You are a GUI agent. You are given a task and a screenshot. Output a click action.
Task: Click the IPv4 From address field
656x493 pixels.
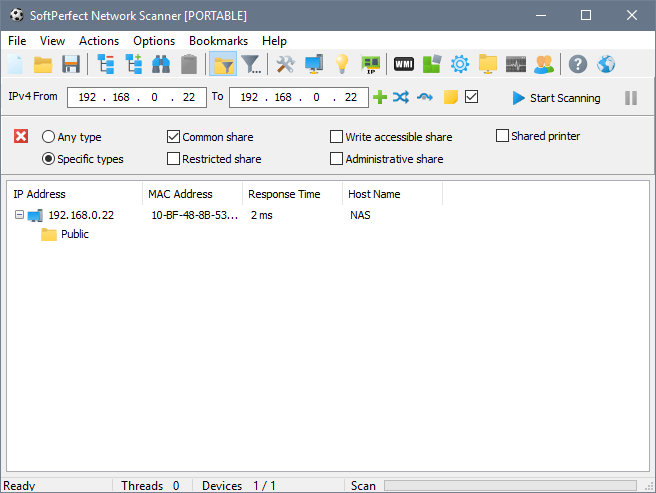click(x=137, y=98)
